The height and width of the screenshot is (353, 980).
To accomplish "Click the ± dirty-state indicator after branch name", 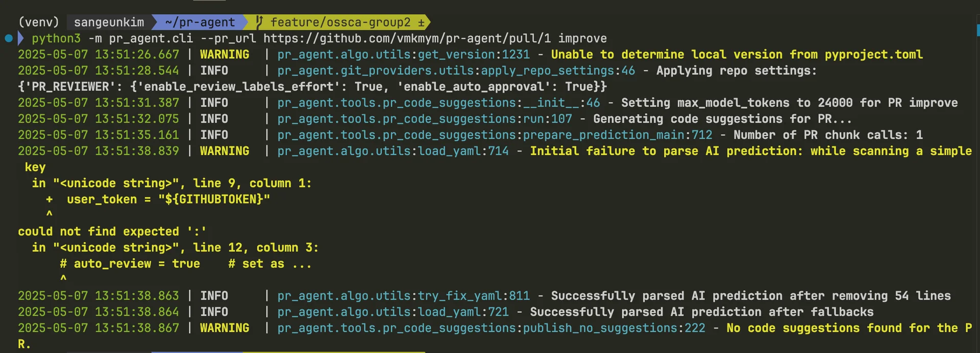I will [x=421, y=22].
